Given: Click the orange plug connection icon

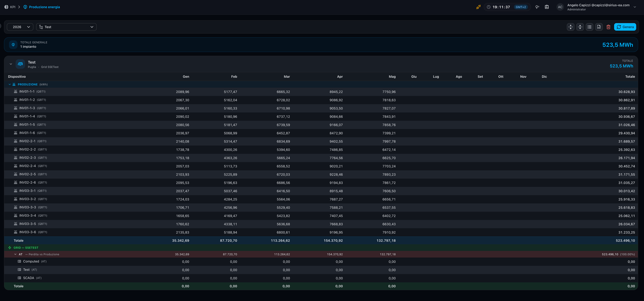Looking at the screenshot, I should (x=478, y=7).
